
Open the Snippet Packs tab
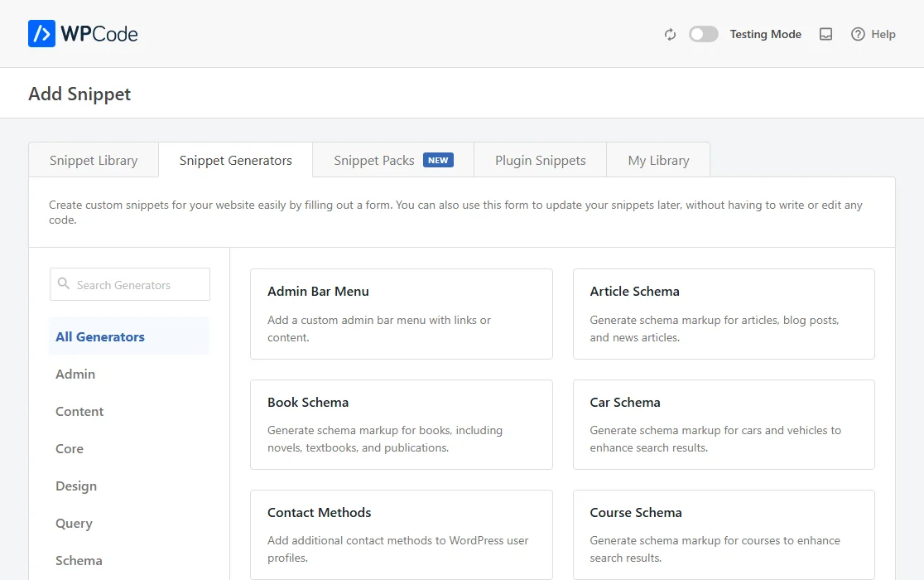[x=393, y=160]
